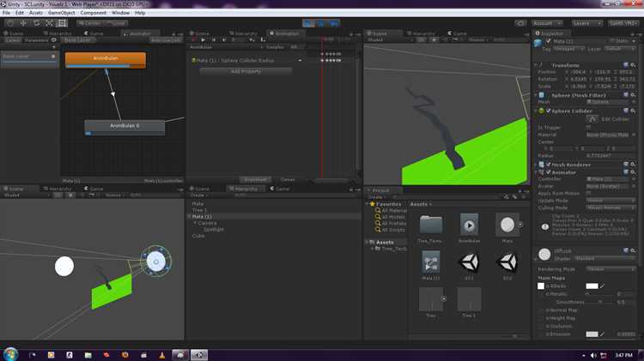Select the Mata material asset thumbnail
Viewport: 644px width, 361px height.
click(x=507, y=225)
